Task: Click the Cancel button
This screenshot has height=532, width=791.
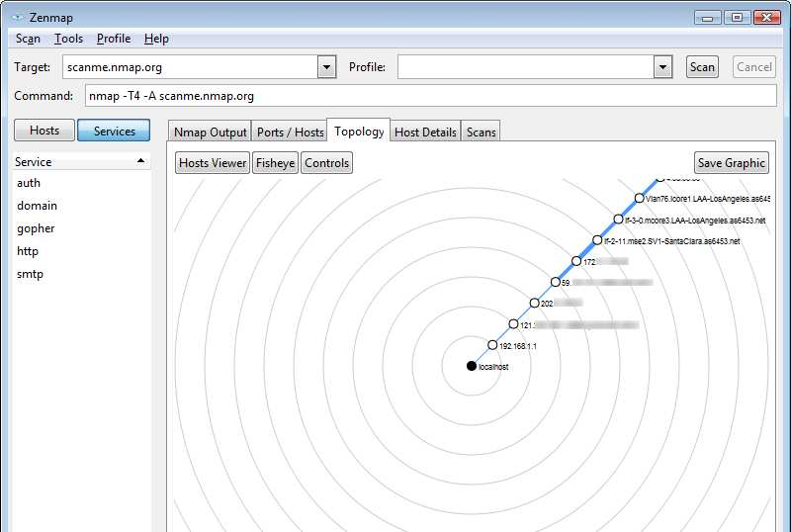Action: (754, 67)
